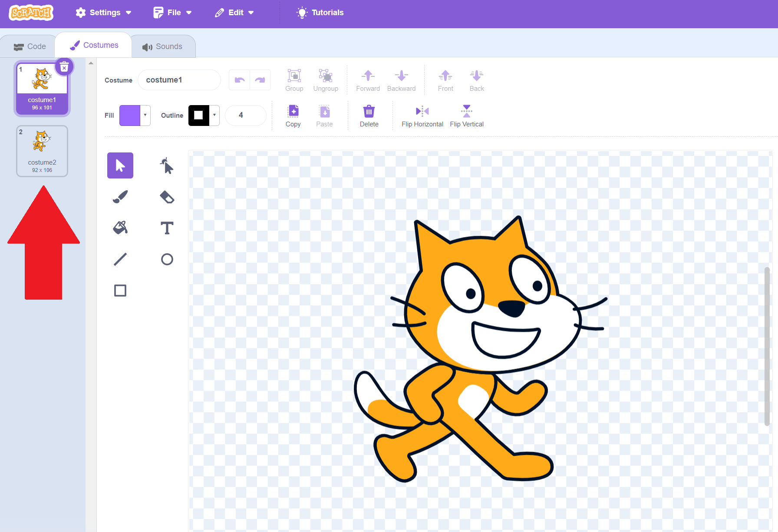Switch to the Costumes tab
The width and height of the screenshot is (778, 532).
[x=94, y=45]
